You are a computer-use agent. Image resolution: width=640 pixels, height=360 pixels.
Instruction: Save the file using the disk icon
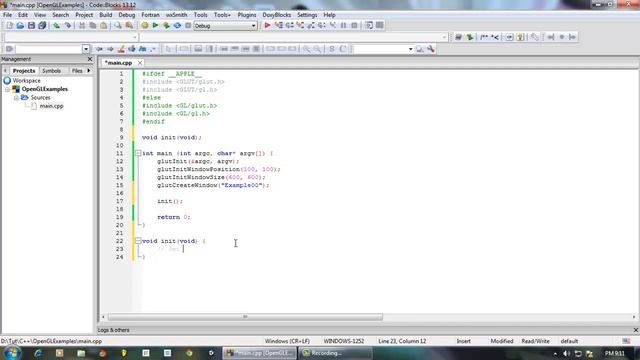click(31, 25)
